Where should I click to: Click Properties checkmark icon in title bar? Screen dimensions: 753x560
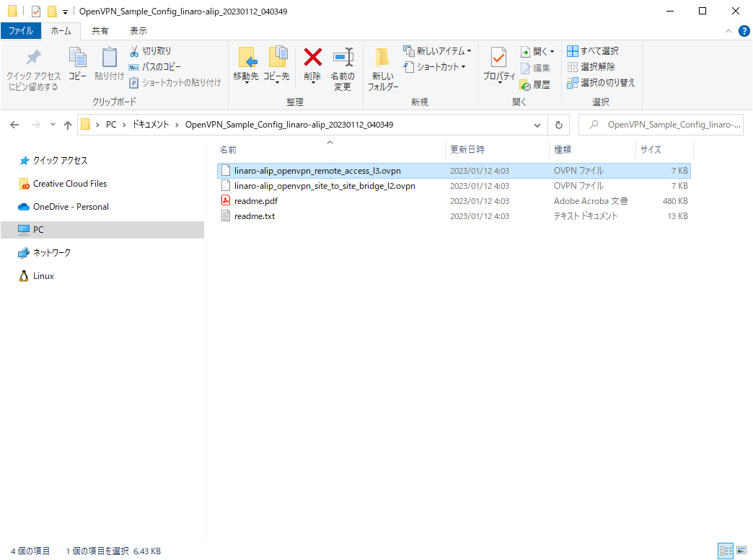pyautogui.click(x=36, y=11)
